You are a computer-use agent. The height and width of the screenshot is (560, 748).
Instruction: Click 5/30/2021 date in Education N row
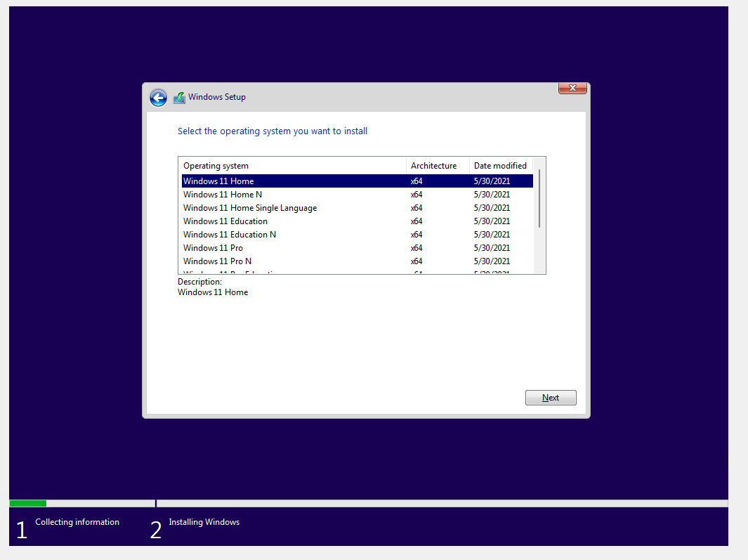492,235
